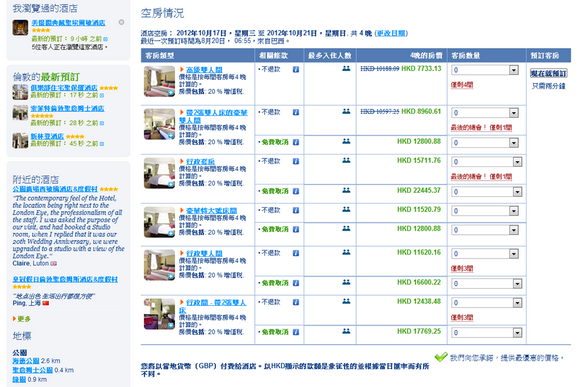The width and height of the screenshot is (580, 387).
Task: Open policy info icon for HKD 8960.61 rate
Action: (x=296, y=112)
